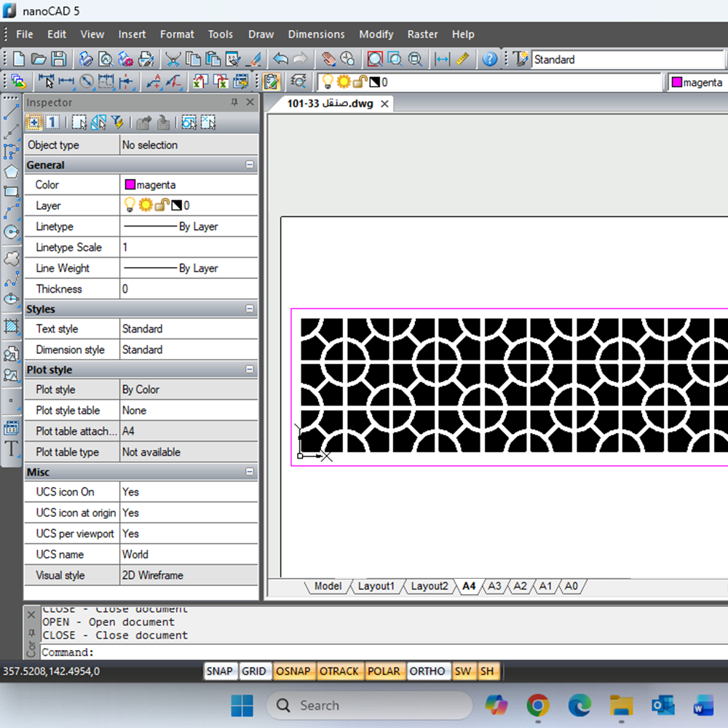Open the Dimensions menu

click(x=316, y=34)
